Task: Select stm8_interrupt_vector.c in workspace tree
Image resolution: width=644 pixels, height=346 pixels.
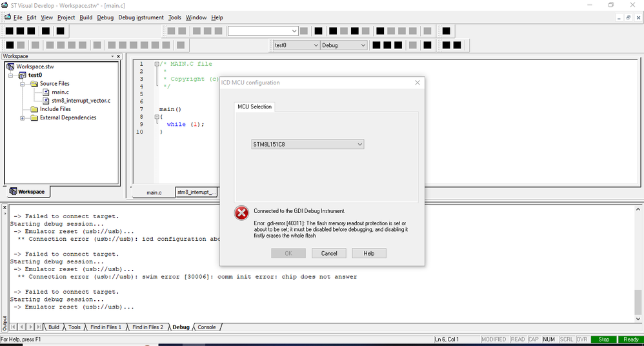Action: pos(81,100)
